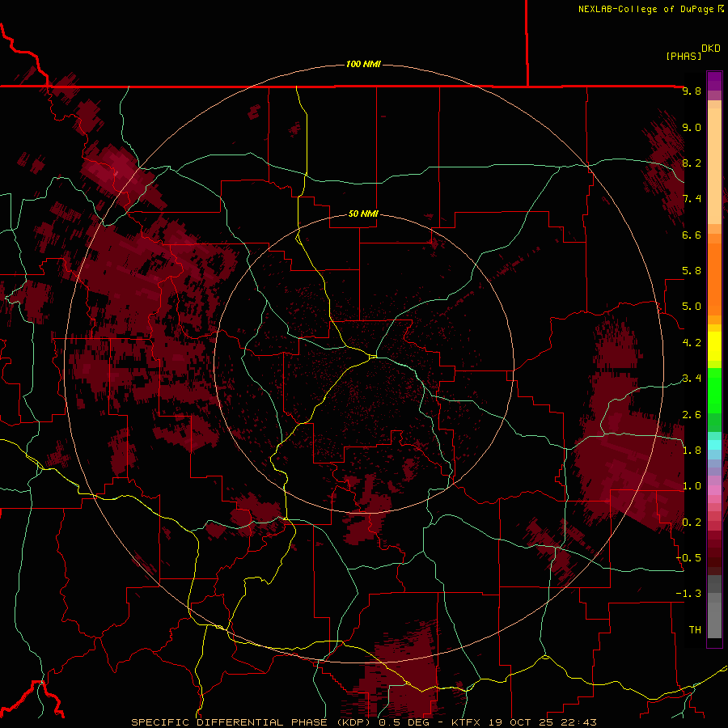728x728 pixels.
Task: Click the -0.5 scale value
Action: pyautogui.click(x=688, y=558)
